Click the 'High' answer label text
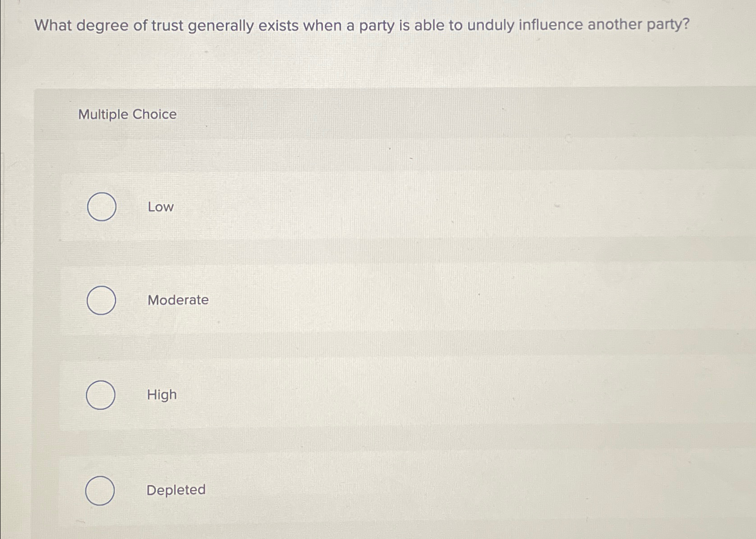756x539 pixels. coord(162,395)
